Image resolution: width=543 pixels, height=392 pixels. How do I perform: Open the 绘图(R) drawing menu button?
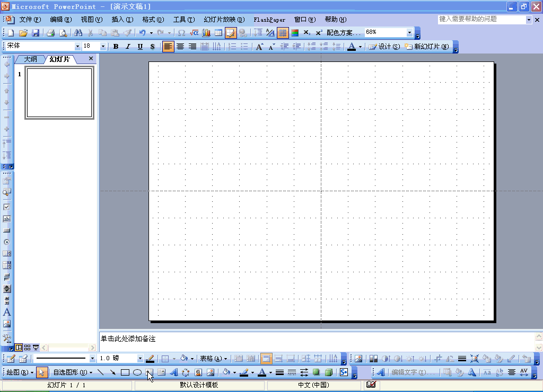tap(20, 372)
